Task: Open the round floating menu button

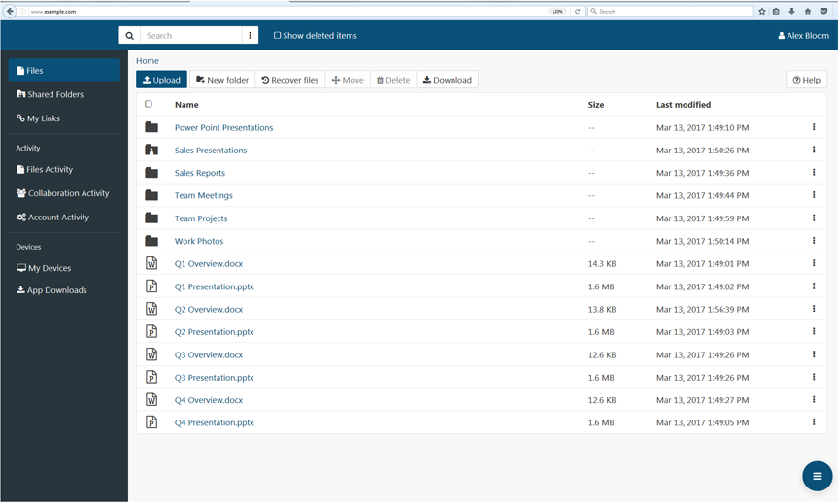Action: click(x=817, y=476)
